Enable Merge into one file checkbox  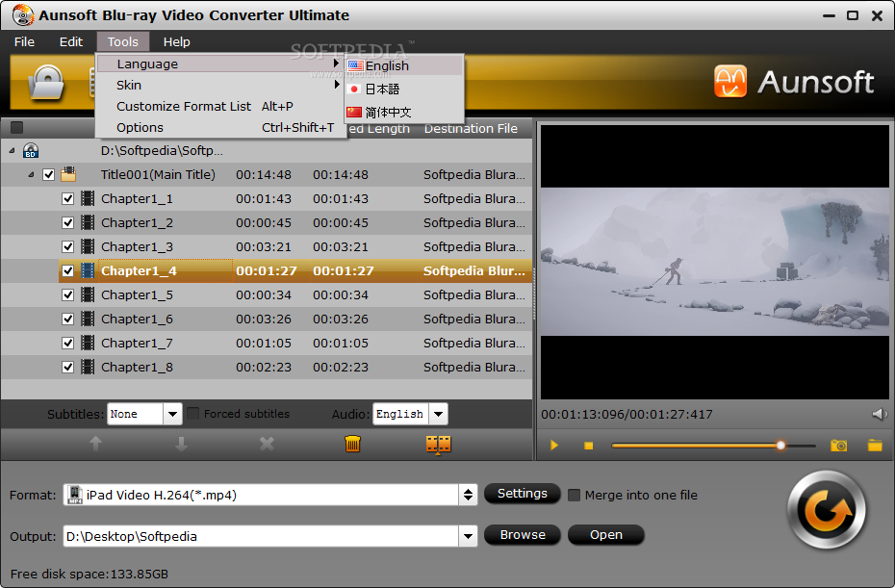coord(575,495)
